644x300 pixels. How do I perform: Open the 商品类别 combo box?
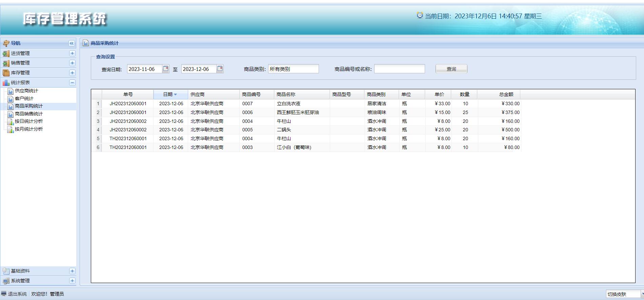pos(294,69)
